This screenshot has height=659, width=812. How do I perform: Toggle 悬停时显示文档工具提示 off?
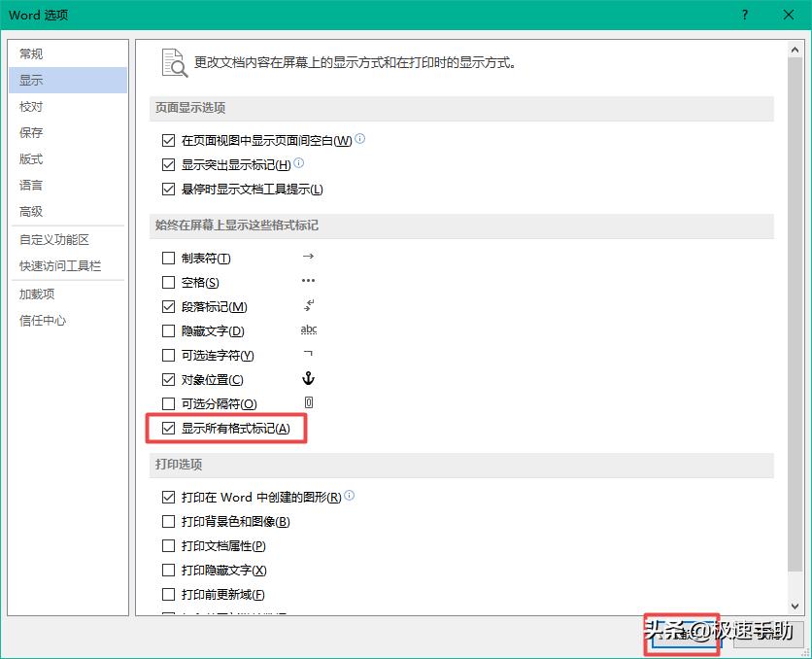168,189
